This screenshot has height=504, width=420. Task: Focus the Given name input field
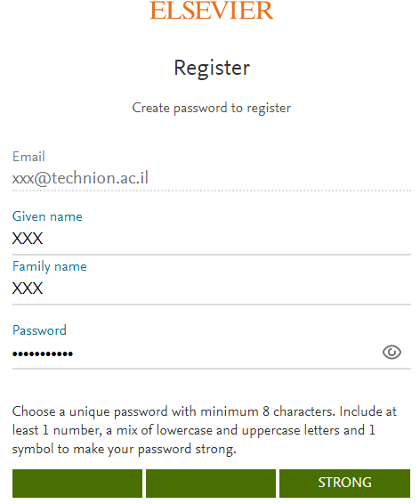[x=212, y=239]
